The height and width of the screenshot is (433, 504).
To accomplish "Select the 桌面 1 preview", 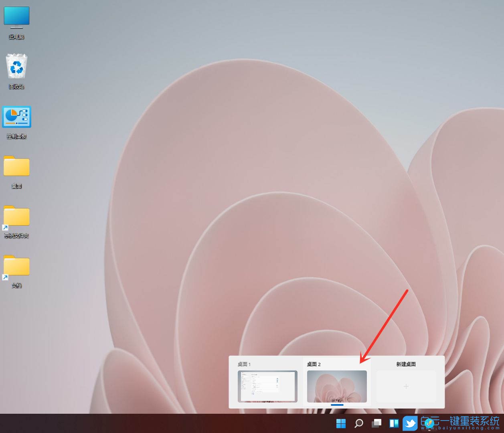I will [x=267, y=386].
